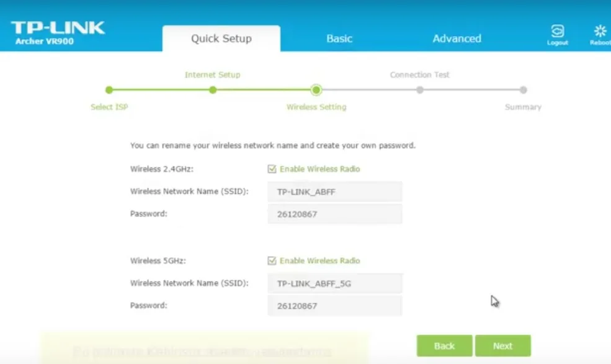This screenshot has width=611, height=364.
Task: Toggle Enable Wireless Radio for 2.4GHz
Action: 272,169
